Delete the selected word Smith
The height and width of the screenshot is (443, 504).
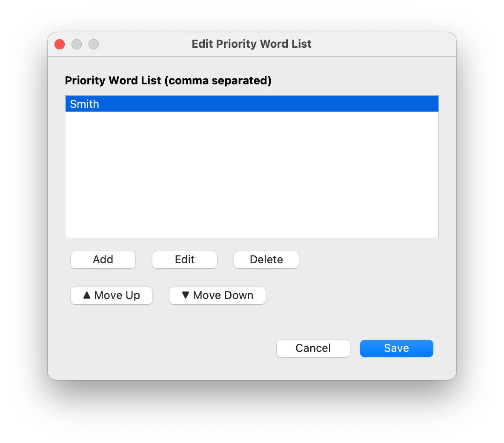(266, 259)
